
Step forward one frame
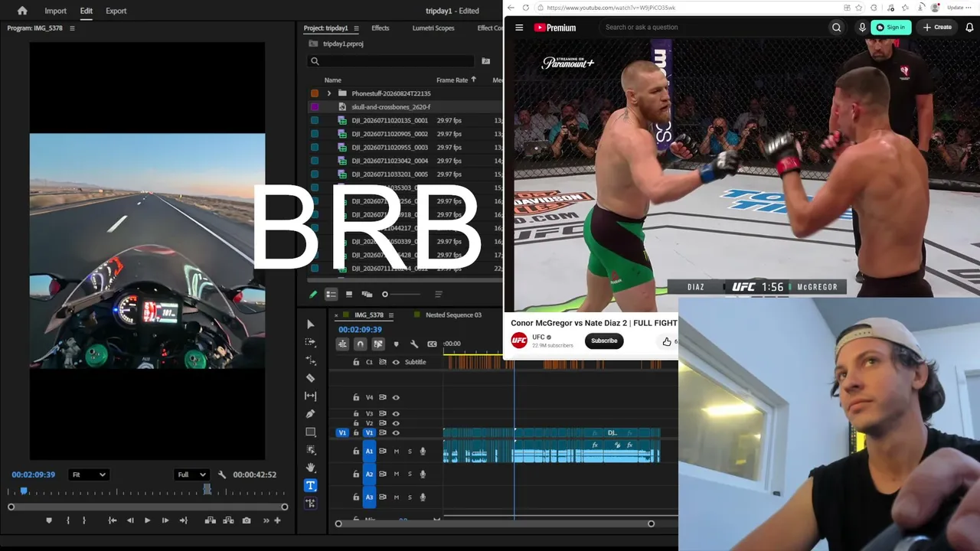[x=165, y=520]
